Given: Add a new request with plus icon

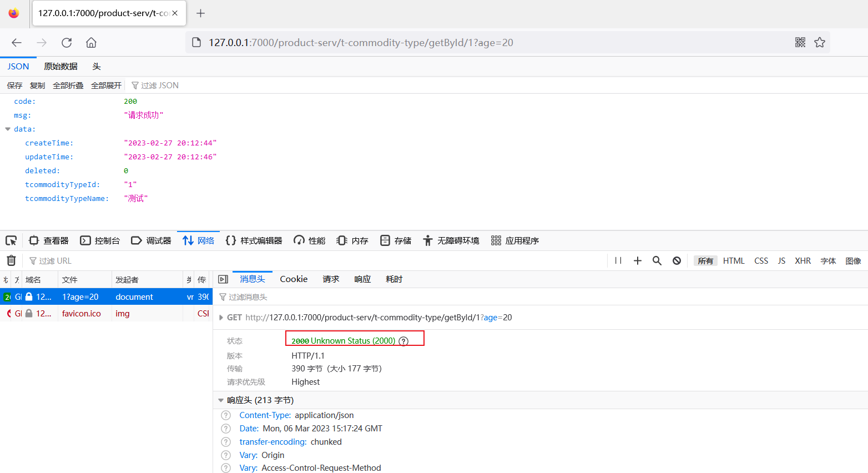Looking at the screenshot, I should click(x=638, y=260).
